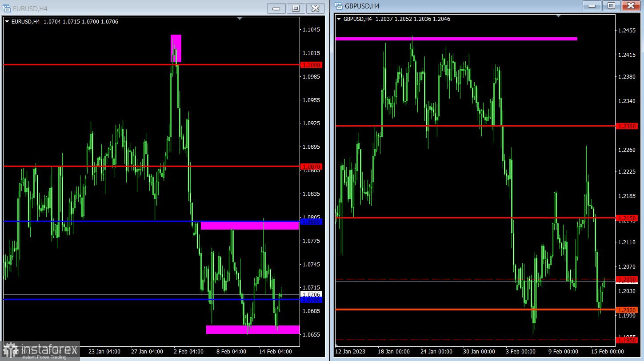Click the 2 Feb 04:00 date label

(189, 351)
